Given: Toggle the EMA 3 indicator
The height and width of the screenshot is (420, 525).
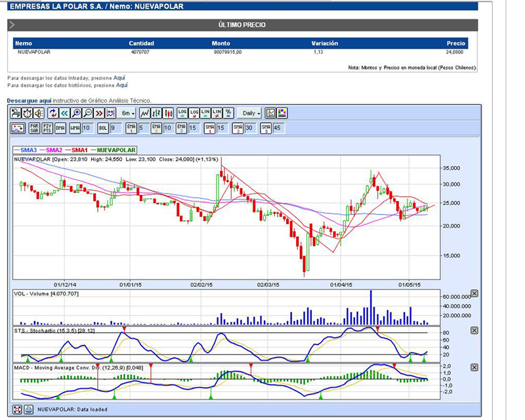Looking at the screenshot, I should [182, 128].
